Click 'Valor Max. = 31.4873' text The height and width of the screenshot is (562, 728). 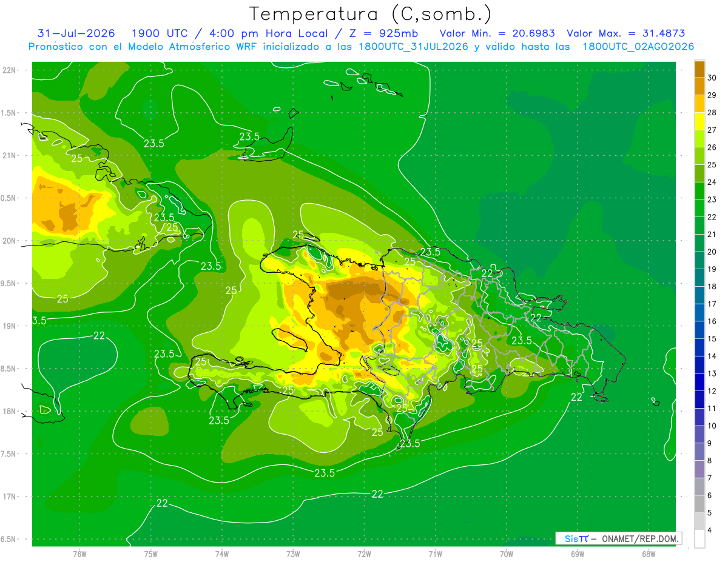click(625, 33)
